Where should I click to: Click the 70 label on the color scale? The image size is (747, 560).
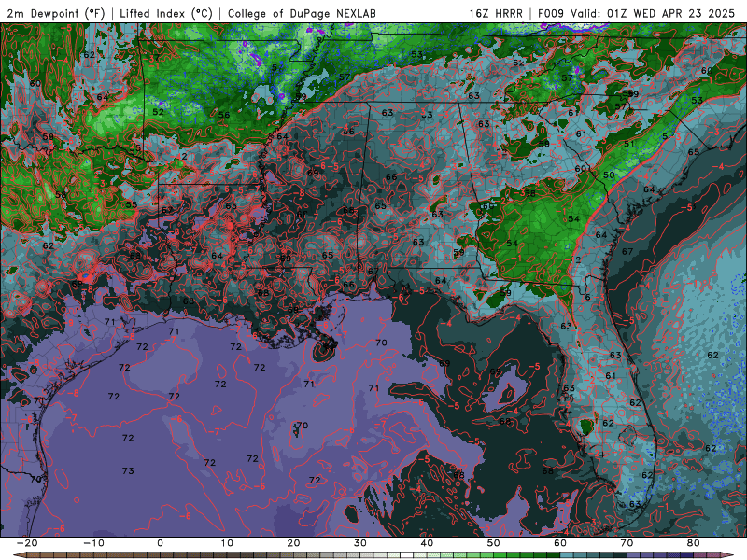pyautogui.click(x=627, y=543)
